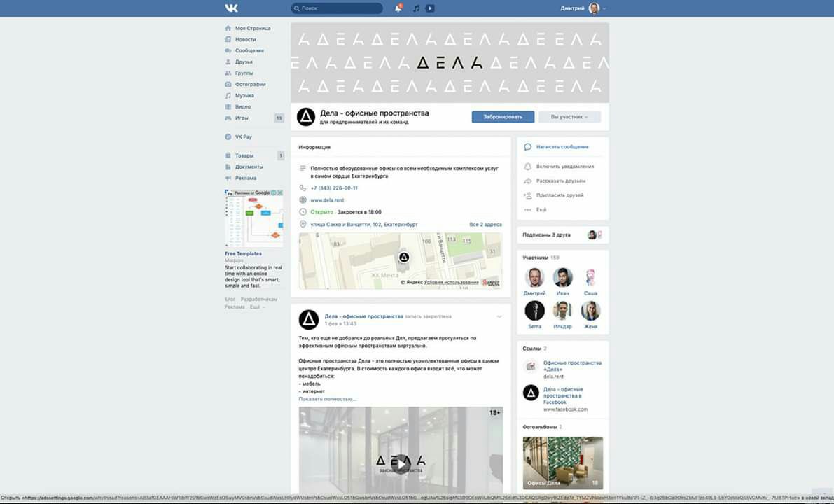Click the post date 1 фев в 13:43

coord(340,324)
